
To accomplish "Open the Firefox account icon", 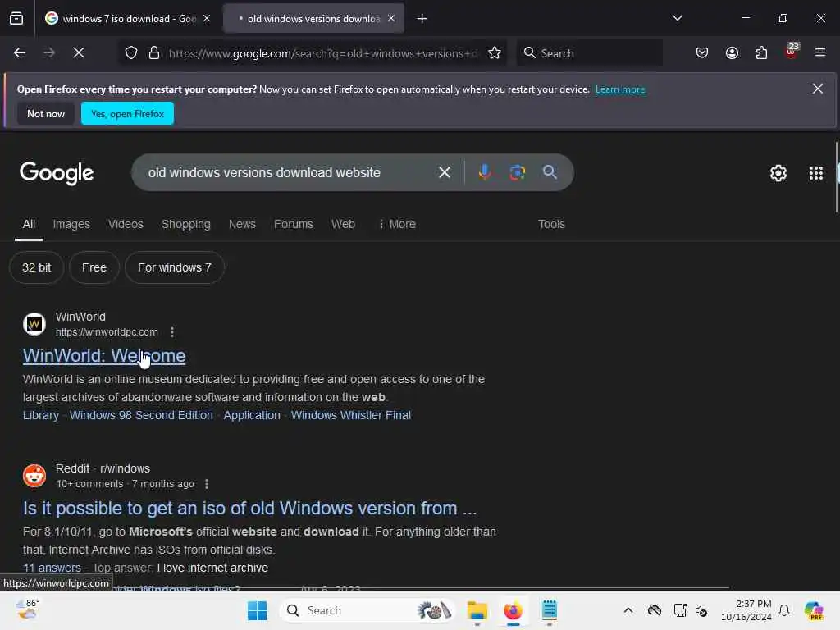I will (732, 53).
